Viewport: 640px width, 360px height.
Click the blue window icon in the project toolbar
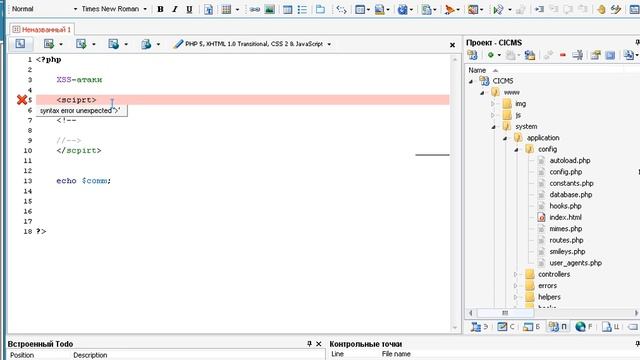(x=610, y=55)
